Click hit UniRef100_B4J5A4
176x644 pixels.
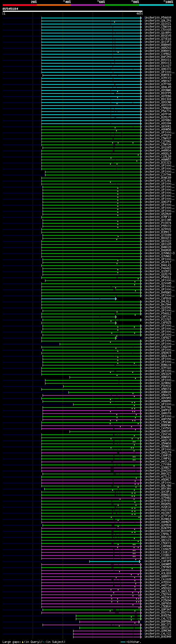pyautogui.click(x=158, y=305)
